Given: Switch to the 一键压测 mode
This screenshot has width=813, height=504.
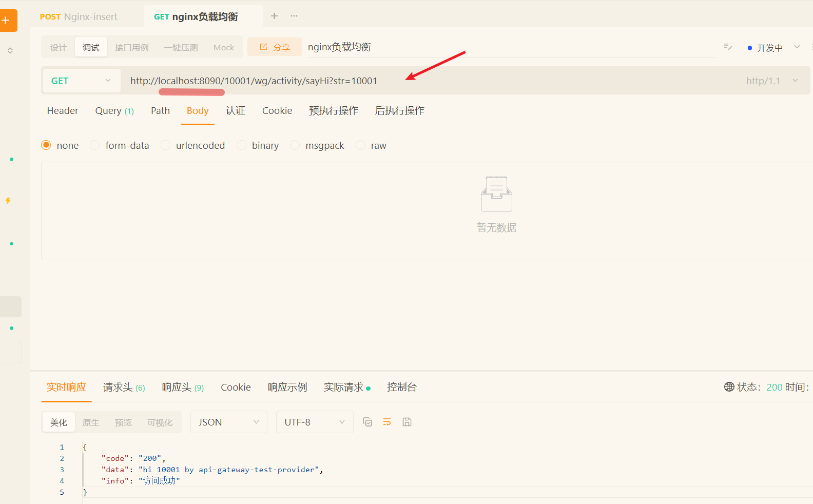Looking at the screenshot, I should click(x=181, y=48).
